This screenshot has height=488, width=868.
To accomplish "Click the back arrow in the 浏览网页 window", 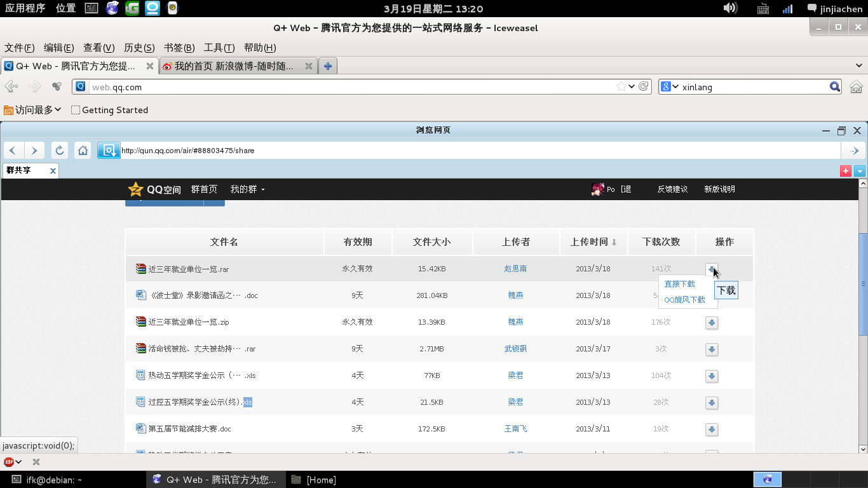I will [13, 151].
